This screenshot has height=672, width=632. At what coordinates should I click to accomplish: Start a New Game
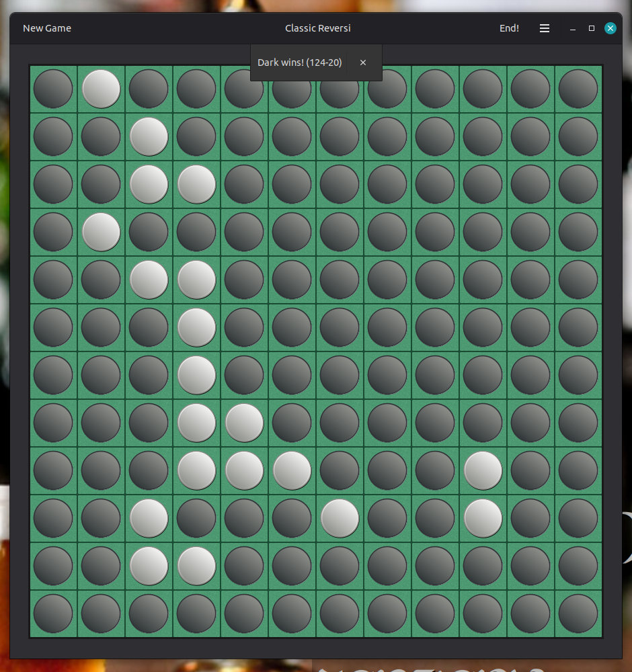click(47, 28)
